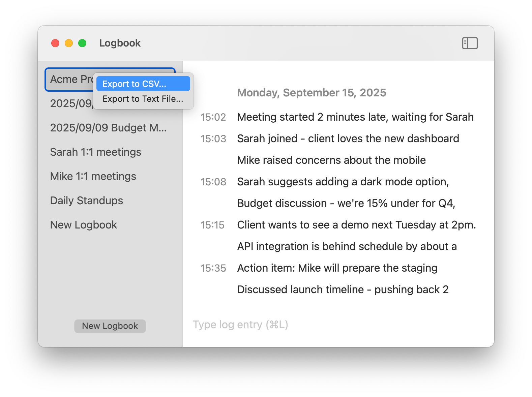Focus the Type log entry field
Screen dimensions: 532x397
tap(338, 325)
